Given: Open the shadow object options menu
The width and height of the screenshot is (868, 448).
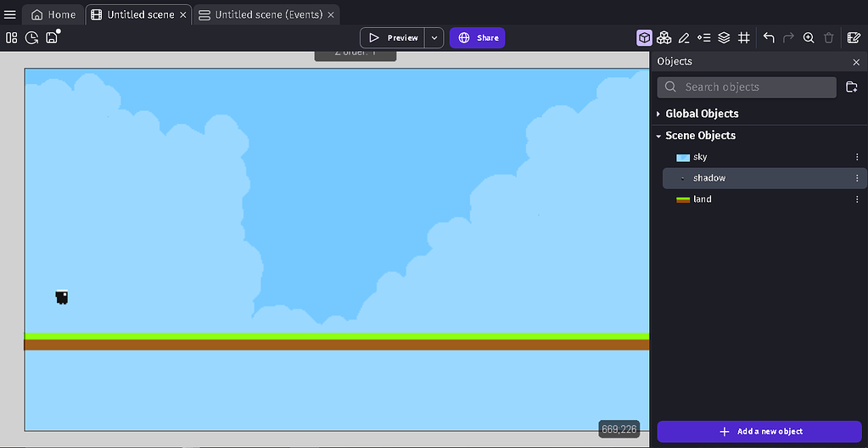Looking at the screenshot, I should tap(857, 178).
